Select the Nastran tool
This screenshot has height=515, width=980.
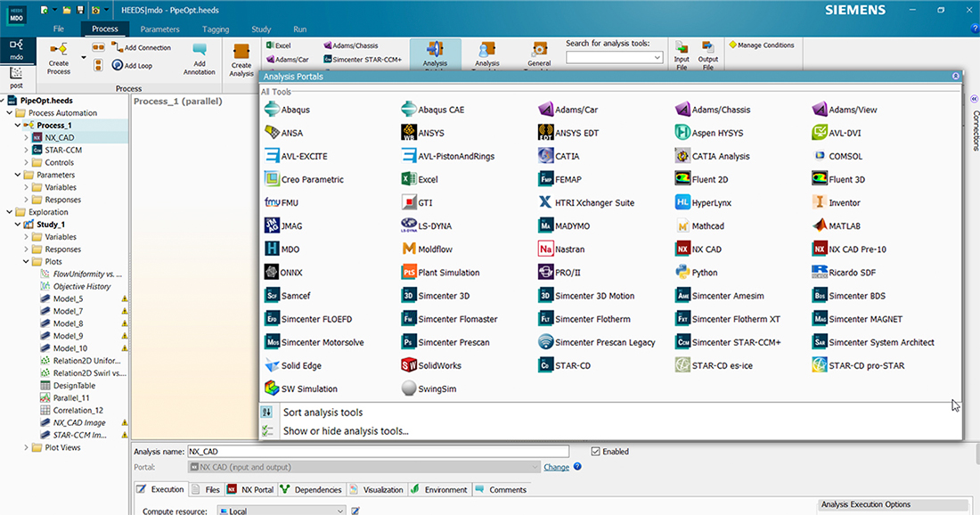[x=561, y=249]
